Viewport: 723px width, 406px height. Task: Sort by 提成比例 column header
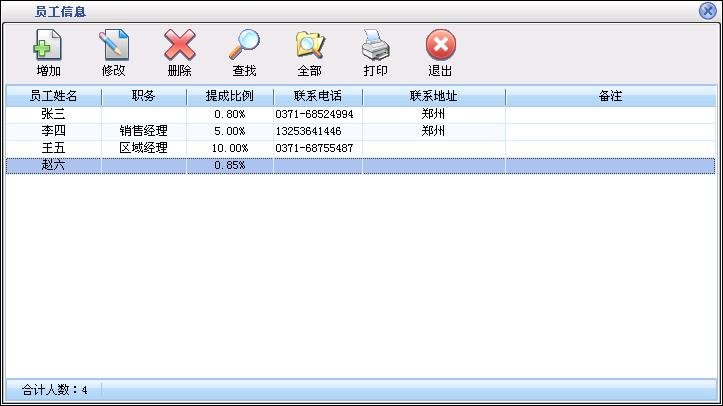coord(230,97)
